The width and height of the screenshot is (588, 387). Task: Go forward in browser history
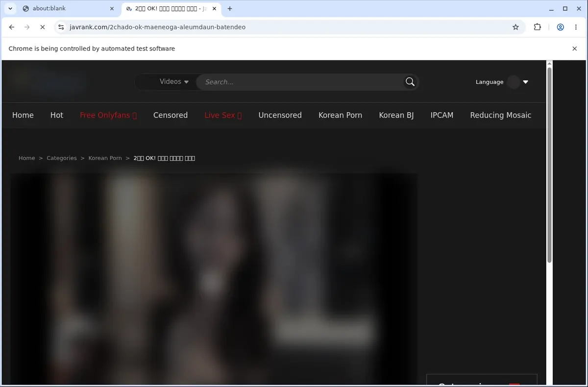pyautogui.click(x=27, y=27)
